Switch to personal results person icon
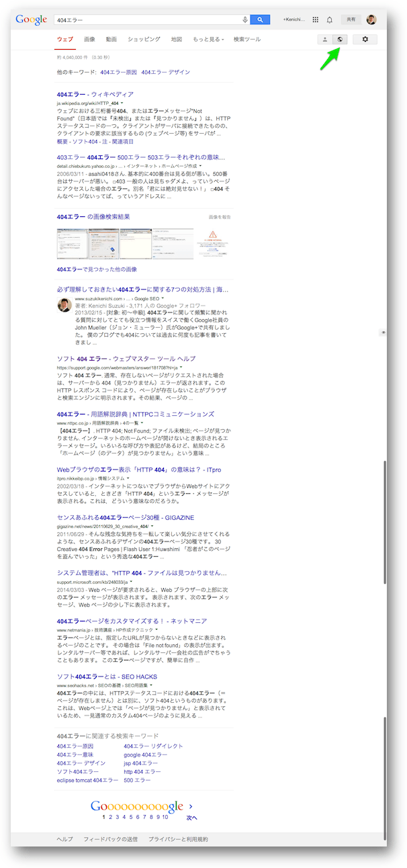 click(x=325, y=40)
